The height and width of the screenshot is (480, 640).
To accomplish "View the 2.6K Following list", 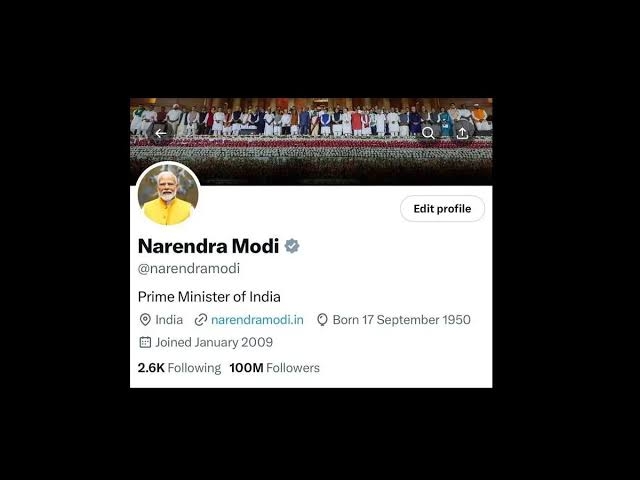I will point(179,368).
